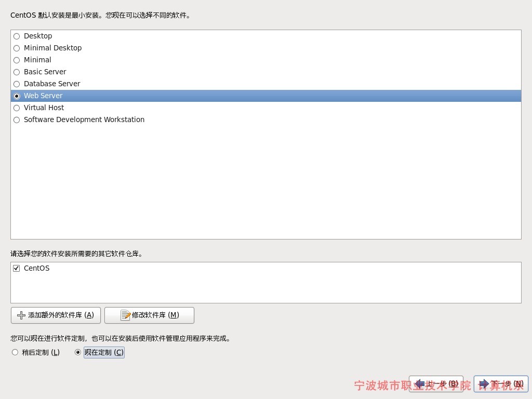Select the Virtual Host radio button
Image resolution: width=532 pixels, height=399 pixels.
coord(17,108)
